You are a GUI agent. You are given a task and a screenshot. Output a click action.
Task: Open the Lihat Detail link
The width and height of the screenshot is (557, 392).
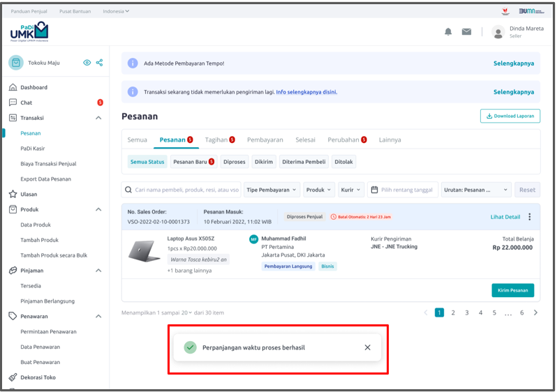pyautogui.click(x=505, y=217)
